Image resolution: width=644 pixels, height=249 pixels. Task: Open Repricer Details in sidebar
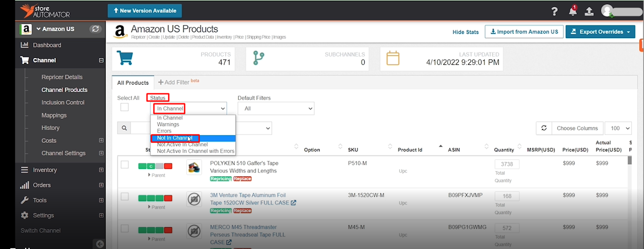(62, 77)
